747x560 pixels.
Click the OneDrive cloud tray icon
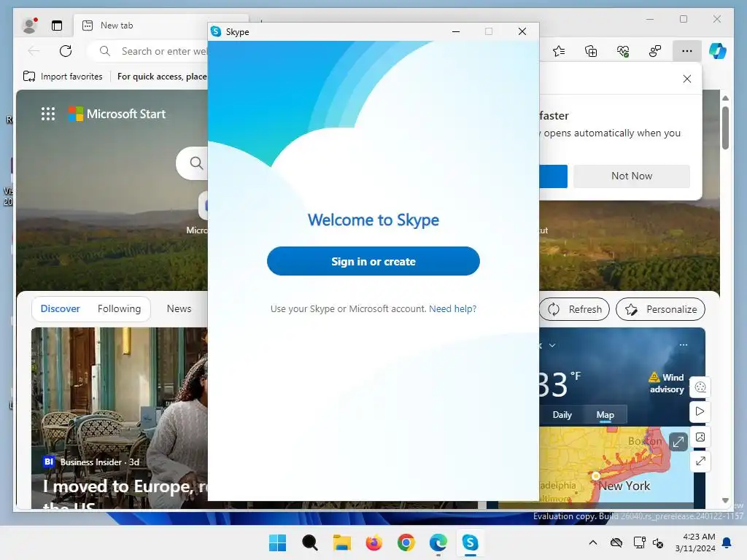point(616,542)
